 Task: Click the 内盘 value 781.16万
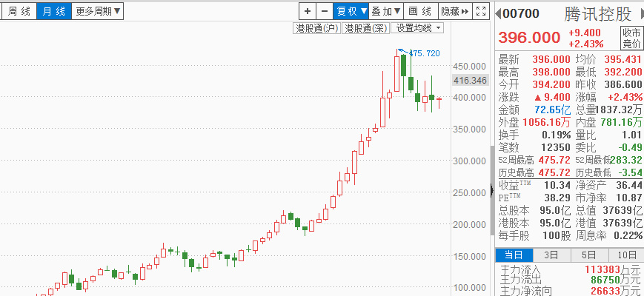click(x=622, y=122)
